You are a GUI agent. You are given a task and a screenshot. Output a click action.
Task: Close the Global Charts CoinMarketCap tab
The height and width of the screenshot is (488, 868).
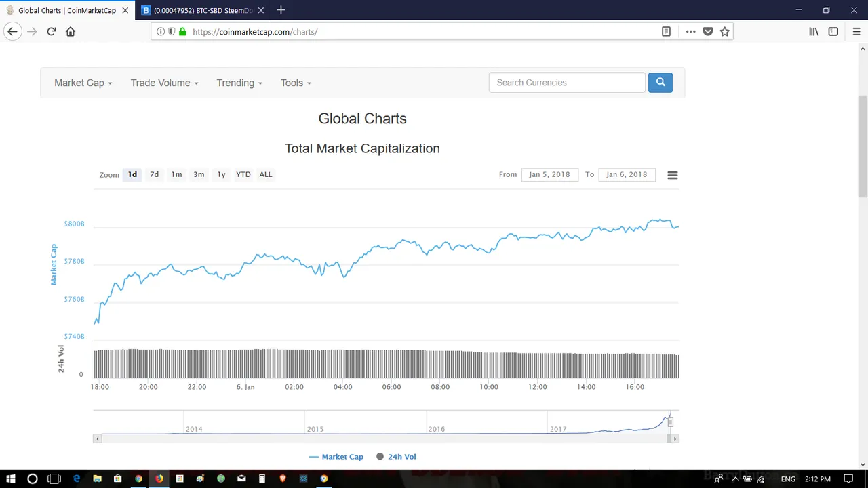[125, 10]
